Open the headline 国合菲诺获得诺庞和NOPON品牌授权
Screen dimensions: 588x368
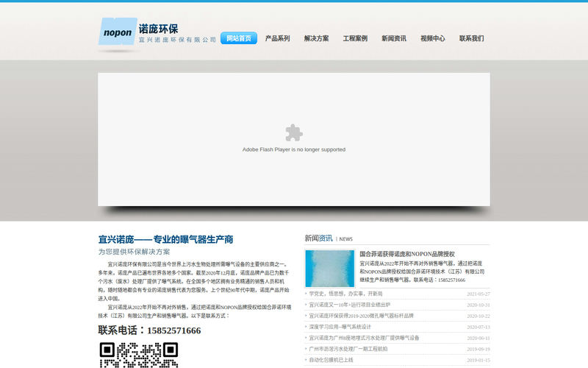point(407,254)
